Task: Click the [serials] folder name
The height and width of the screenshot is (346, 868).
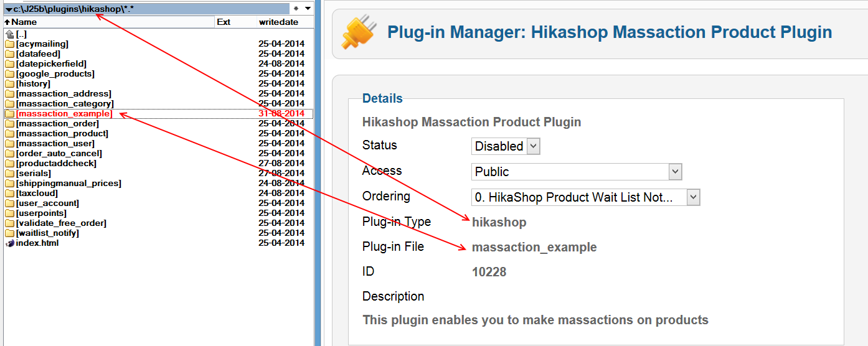Action: (34, 174)
